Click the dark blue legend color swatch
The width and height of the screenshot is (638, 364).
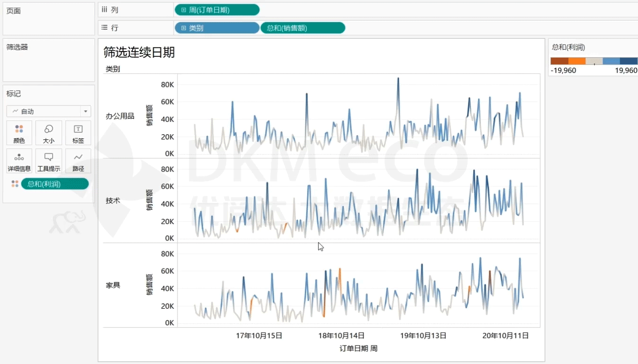coord(629,61)
